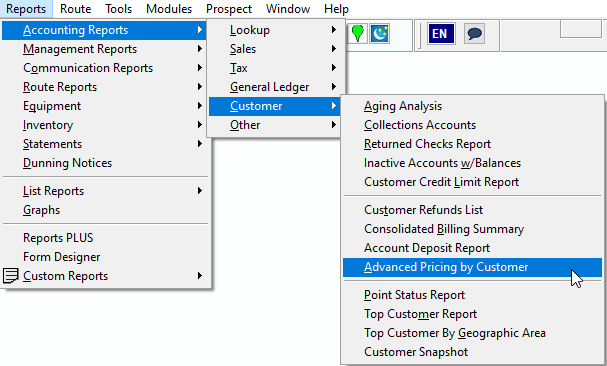Select Consolidated Billing Summary
This screenshot has height=366, width=607.
point(472,229)
